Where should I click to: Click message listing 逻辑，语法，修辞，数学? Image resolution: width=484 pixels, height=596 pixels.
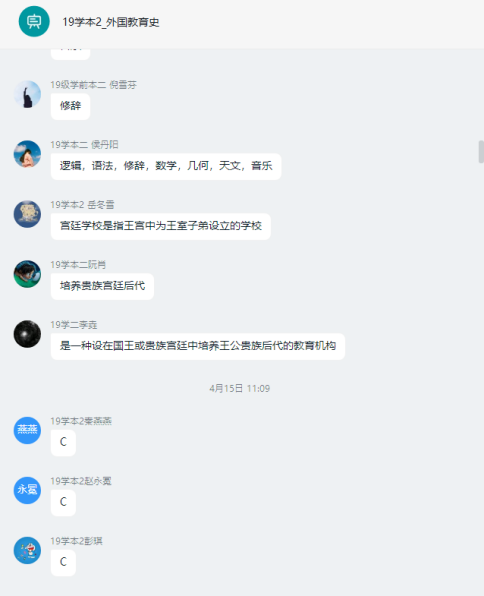(x=166, y=166)
